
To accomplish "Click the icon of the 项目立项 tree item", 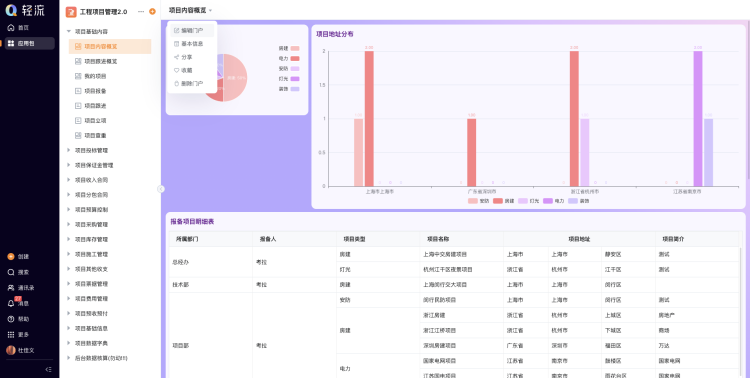I will coord(78,121).
